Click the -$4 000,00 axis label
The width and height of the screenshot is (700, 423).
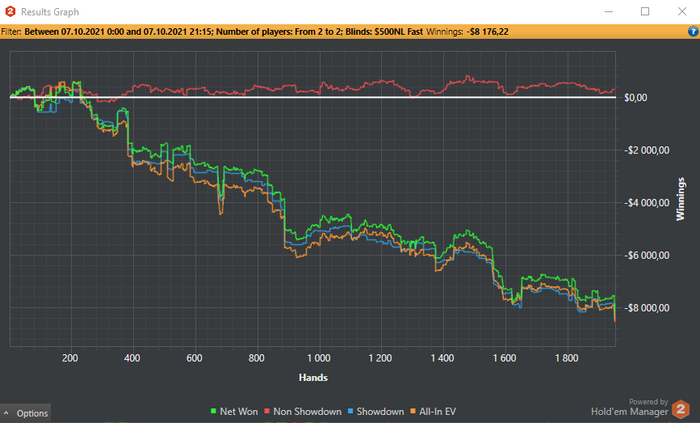click(647, 203)
